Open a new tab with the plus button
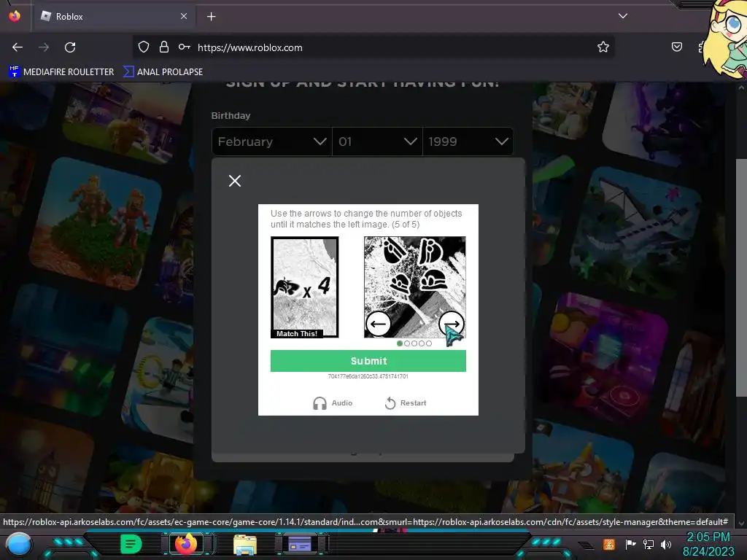This screenshot has width=747, height=560. pos(212,17)
